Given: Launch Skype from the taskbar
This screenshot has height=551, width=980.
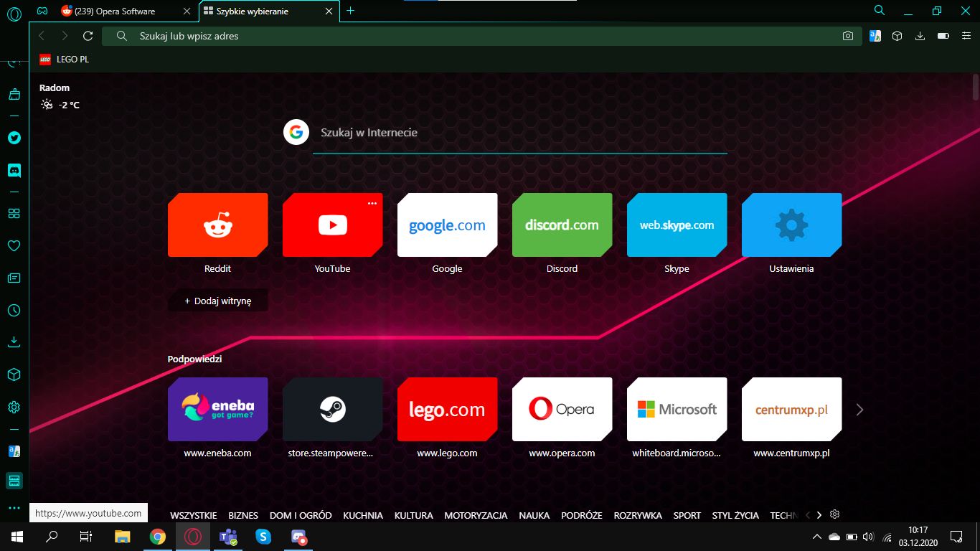Looking at the screenshot, I should tap(263, 536).
